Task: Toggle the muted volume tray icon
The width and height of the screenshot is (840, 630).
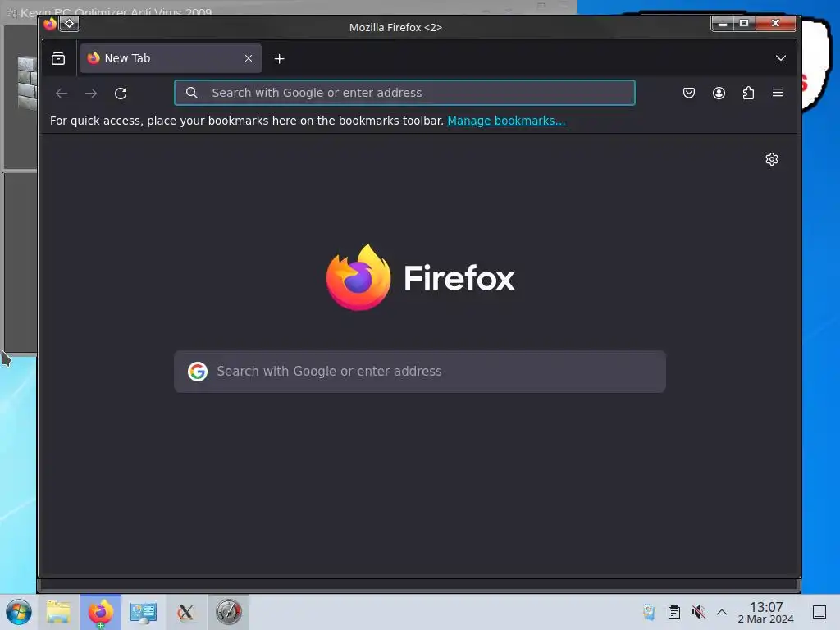Action: pyautogui.click(x=698, y=612)
